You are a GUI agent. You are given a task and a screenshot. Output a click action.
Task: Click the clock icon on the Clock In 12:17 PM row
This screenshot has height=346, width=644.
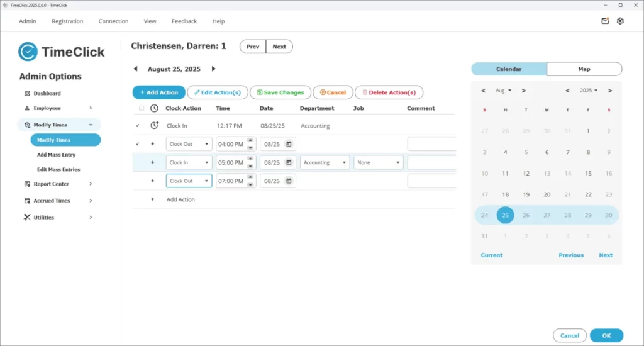tap(154, 126)
